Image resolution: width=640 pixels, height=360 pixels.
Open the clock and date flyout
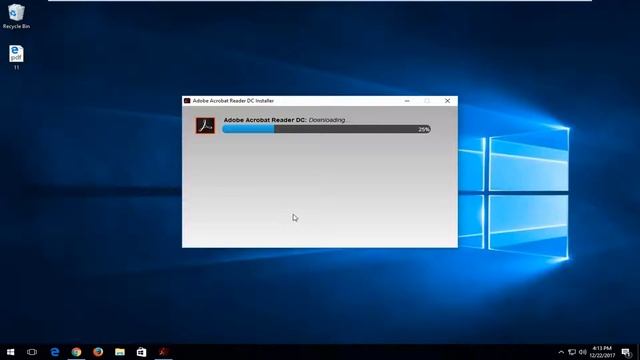(602, 352)
